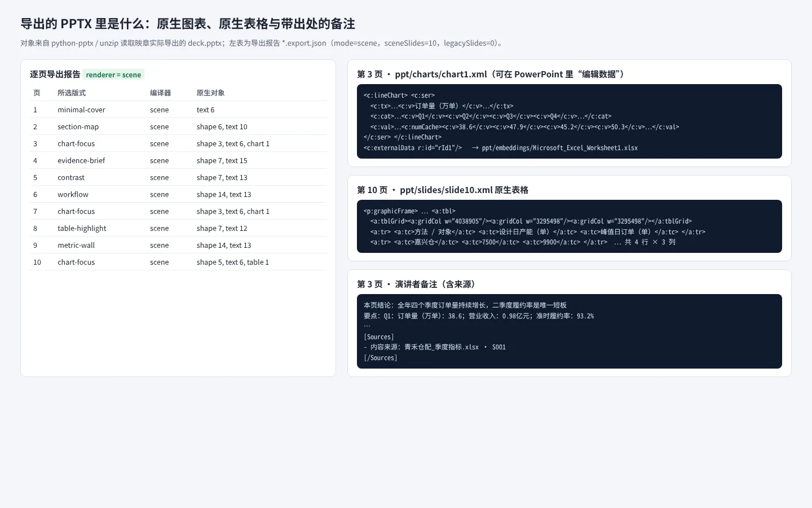Click "chart-focus" in the page 7 row
The height and width of the screenshot is (508, 812).
(x=76, y=211)
